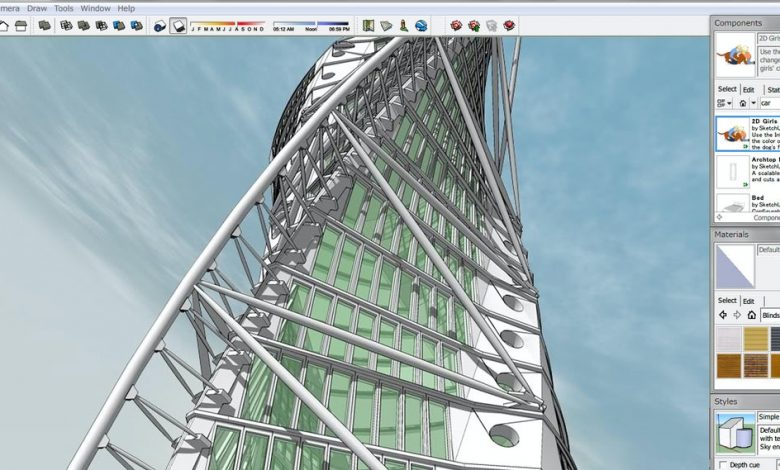Click the Add Location map icon
Image resolution: width=780 pixels, height=470 pixels.
click(x=369, y=25)
